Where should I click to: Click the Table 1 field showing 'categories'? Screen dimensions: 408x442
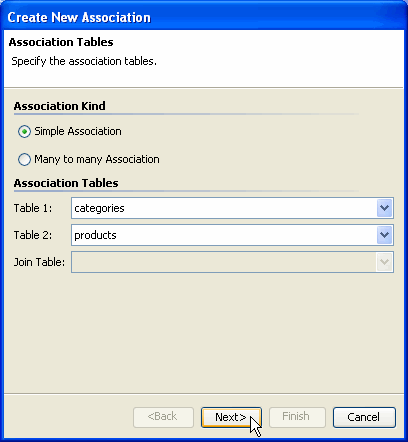pyautogui.click(x=232, y=208)
